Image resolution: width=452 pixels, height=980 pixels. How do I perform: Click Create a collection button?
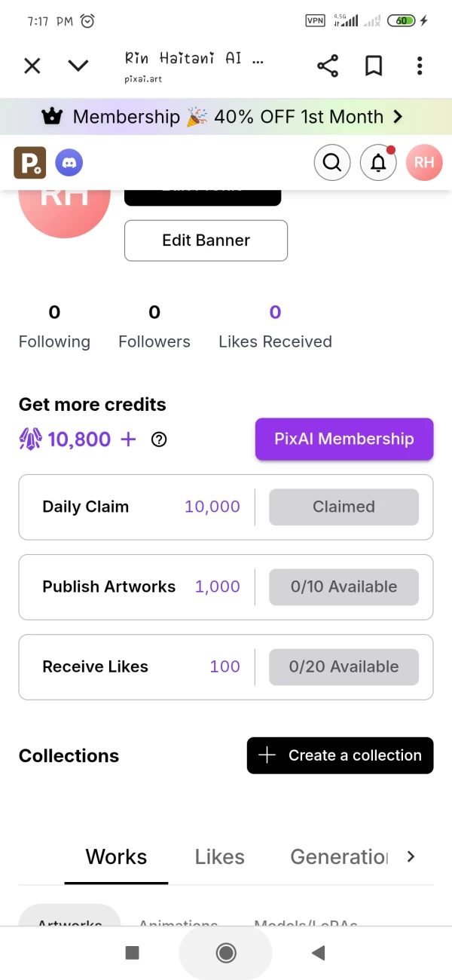[341, 755]
